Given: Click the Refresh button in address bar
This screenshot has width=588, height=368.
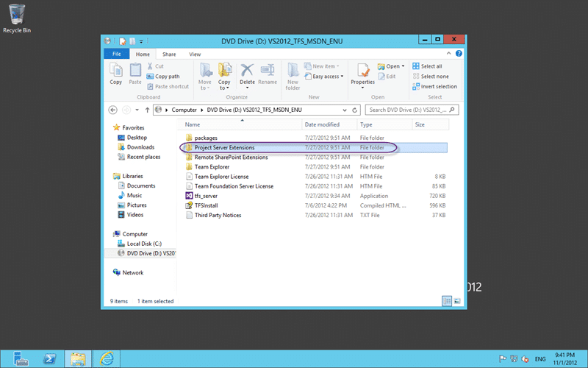Looking at the screenshot, I should [354, 110].
